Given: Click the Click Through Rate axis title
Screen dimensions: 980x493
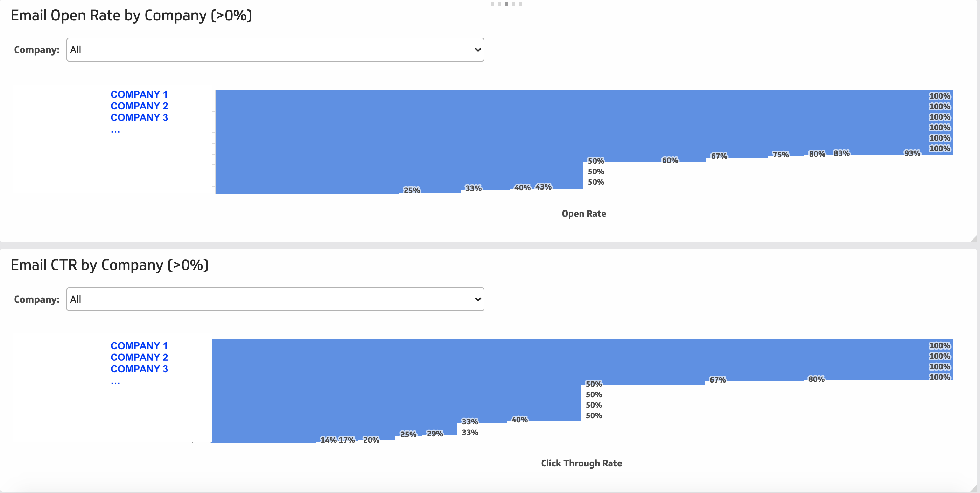Looking at the screenshot, I should [x=581, y=463].
